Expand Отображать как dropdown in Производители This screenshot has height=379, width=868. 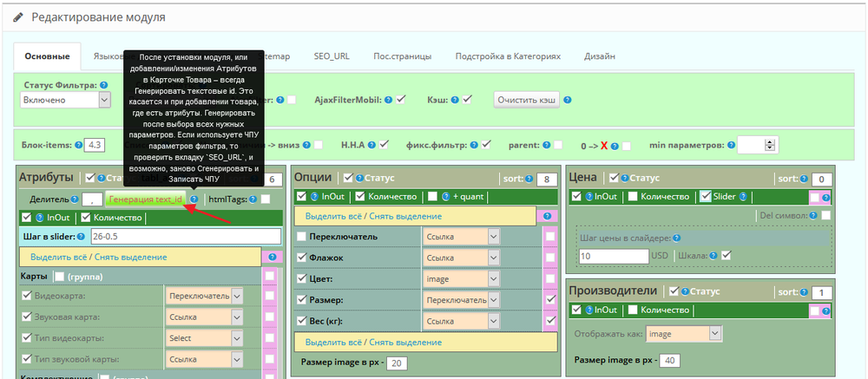click(x=684, y=334)
